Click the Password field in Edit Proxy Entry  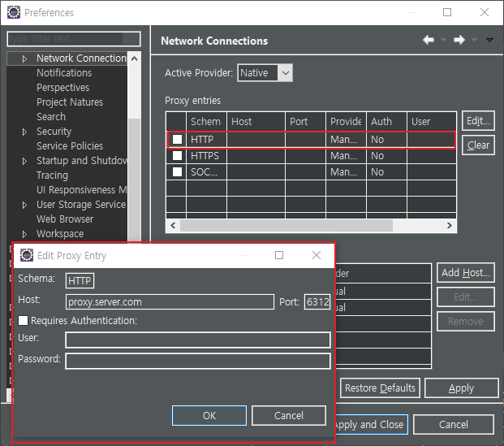pyautogui.click(x=198, y=361)
